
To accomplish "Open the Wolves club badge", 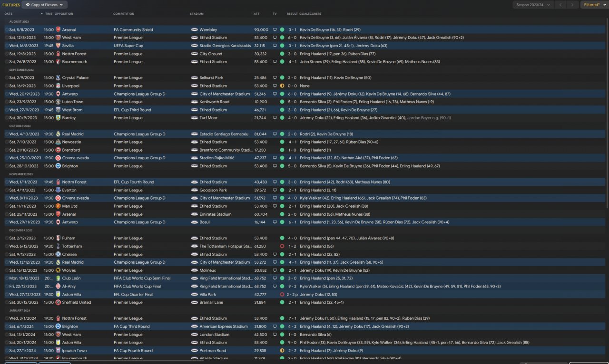I will (x=58, y=270).
